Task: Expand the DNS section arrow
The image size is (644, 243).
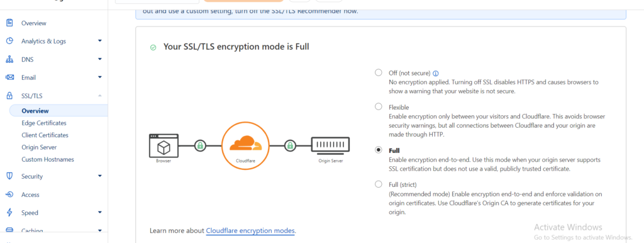Action: point(100,60)
